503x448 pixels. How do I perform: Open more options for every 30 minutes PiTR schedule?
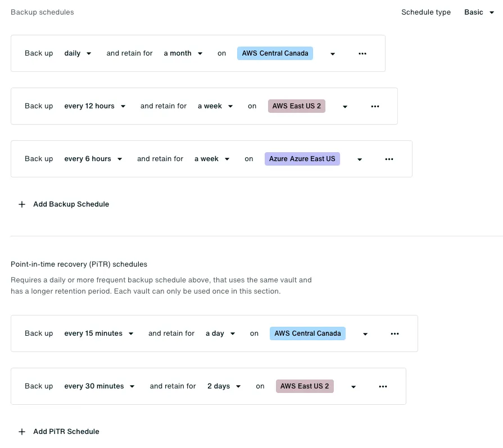click(x=383, y=387)
